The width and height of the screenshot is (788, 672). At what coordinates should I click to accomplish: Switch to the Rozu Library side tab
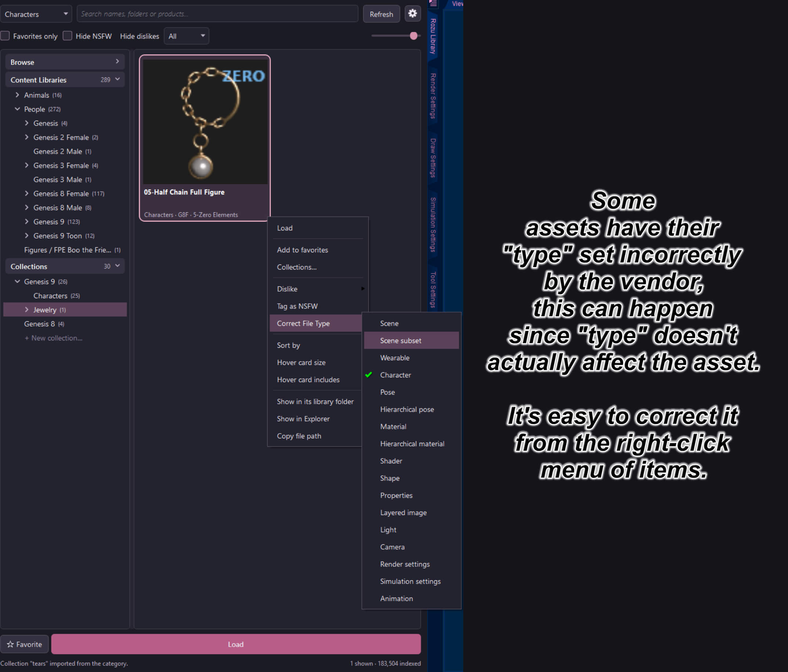pos(433,36)
